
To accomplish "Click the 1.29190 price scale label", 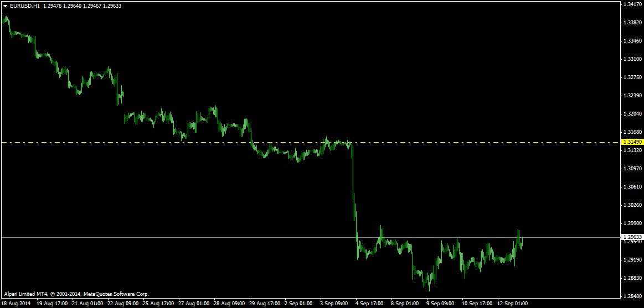I will point(632,259).
